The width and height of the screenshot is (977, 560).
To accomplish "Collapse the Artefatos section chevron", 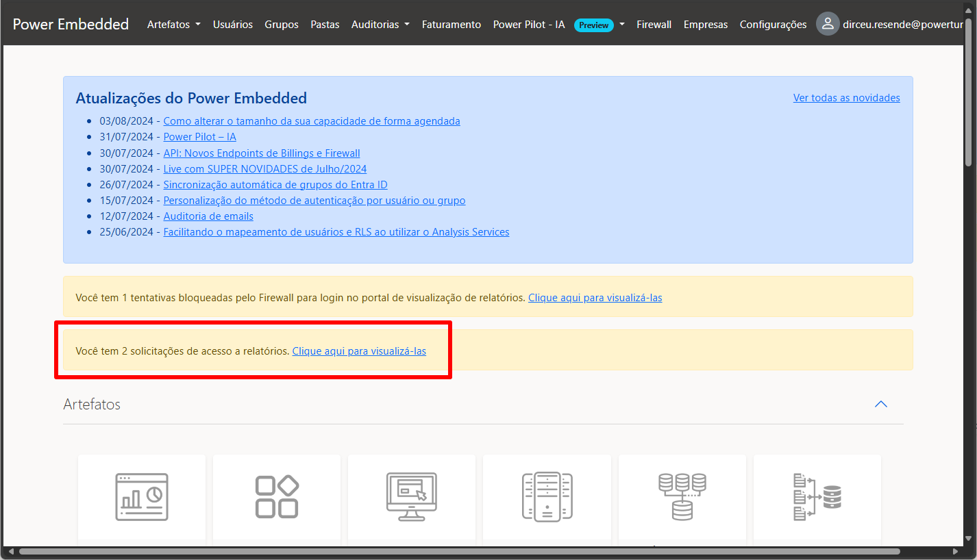I will tap(881, 404).
